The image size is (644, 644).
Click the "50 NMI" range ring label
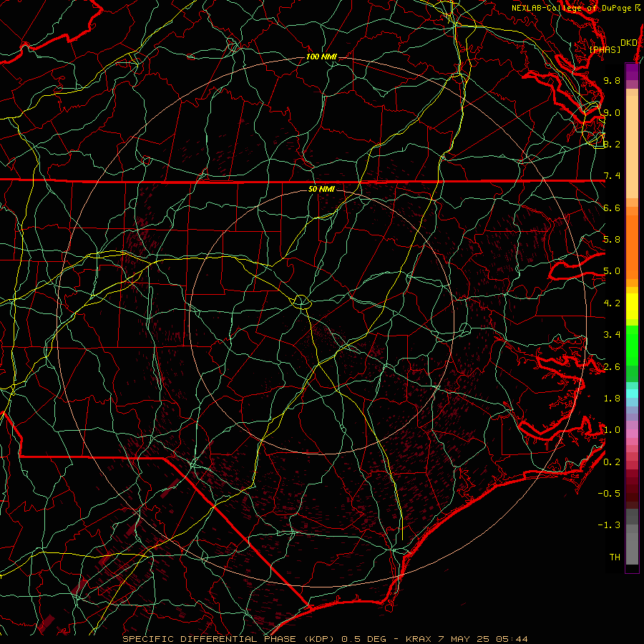321,189
